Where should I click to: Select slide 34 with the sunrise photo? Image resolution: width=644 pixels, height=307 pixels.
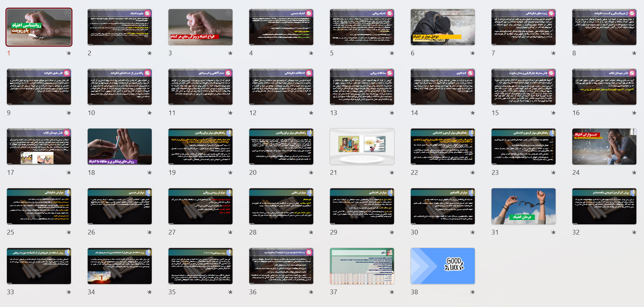(119, 266)
